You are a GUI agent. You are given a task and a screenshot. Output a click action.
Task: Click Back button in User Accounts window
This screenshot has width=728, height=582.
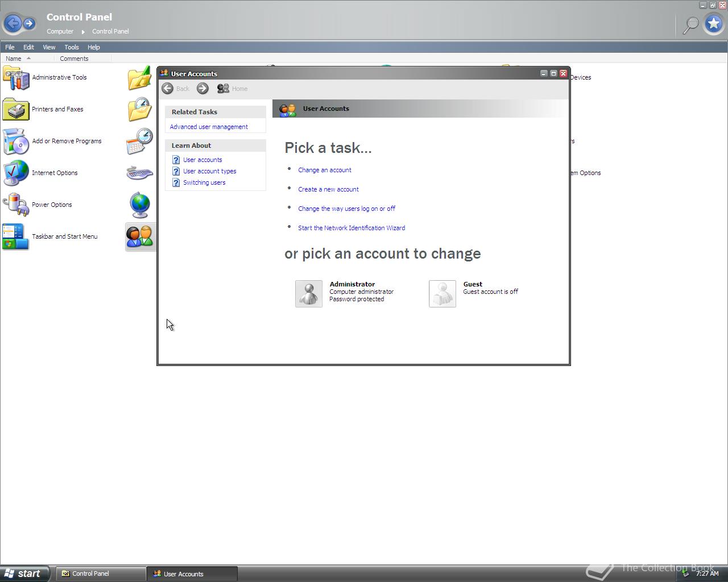coord(176,89)
